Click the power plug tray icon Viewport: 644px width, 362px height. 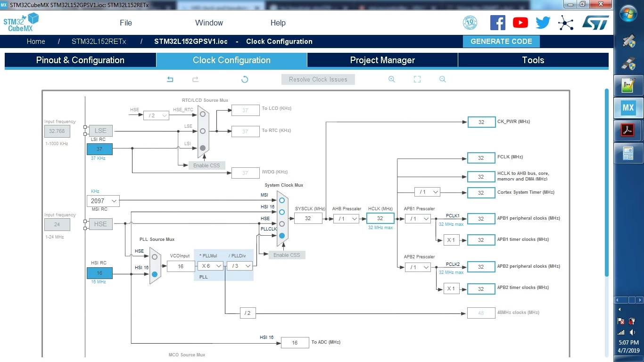tap(632, 321)
